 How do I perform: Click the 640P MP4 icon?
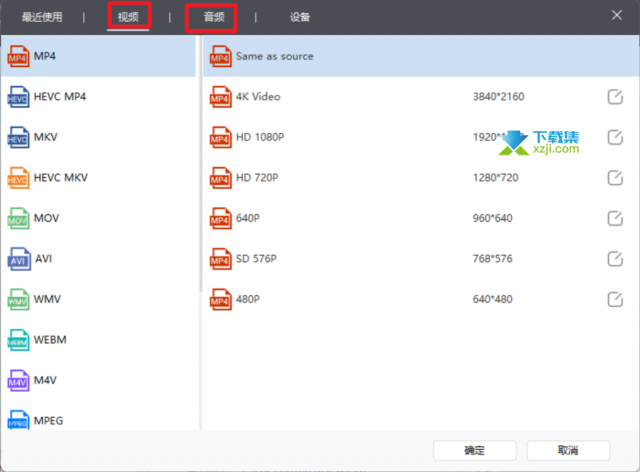point(220,218)
